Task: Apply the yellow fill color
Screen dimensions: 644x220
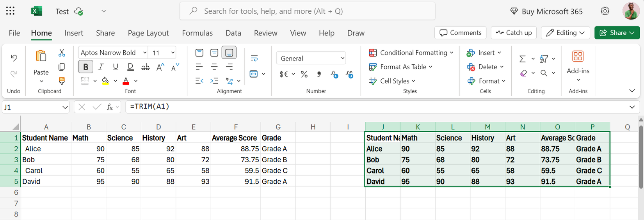Action: point(105,81)
